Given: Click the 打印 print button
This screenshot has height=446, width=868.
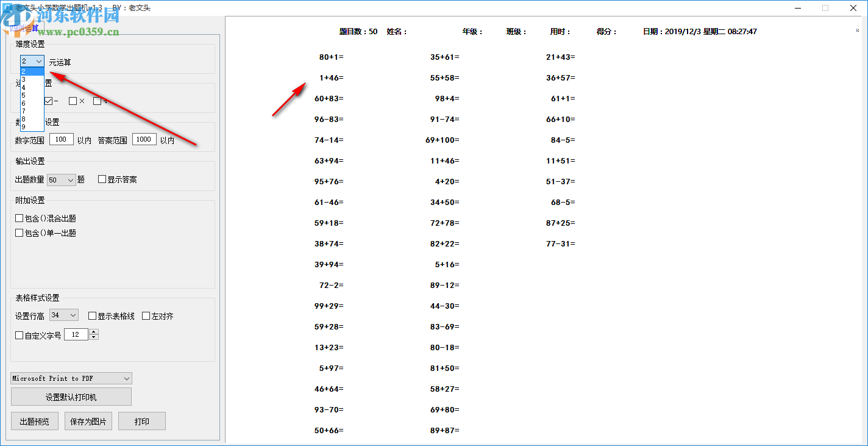Looking at the screenshot, I should (142, 421).
